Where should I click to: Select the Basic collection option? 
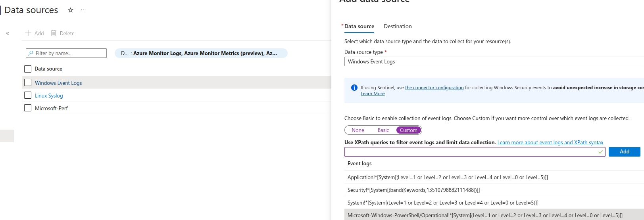383,130
